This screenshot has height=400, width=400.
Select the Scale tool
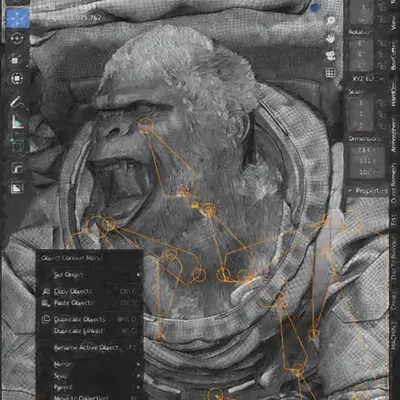[x=16, y=59]
